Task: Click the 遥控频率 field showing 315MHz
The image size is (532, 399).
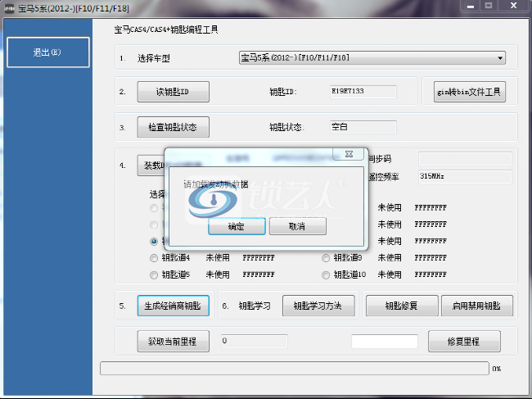Action: [x=465, y=177]
